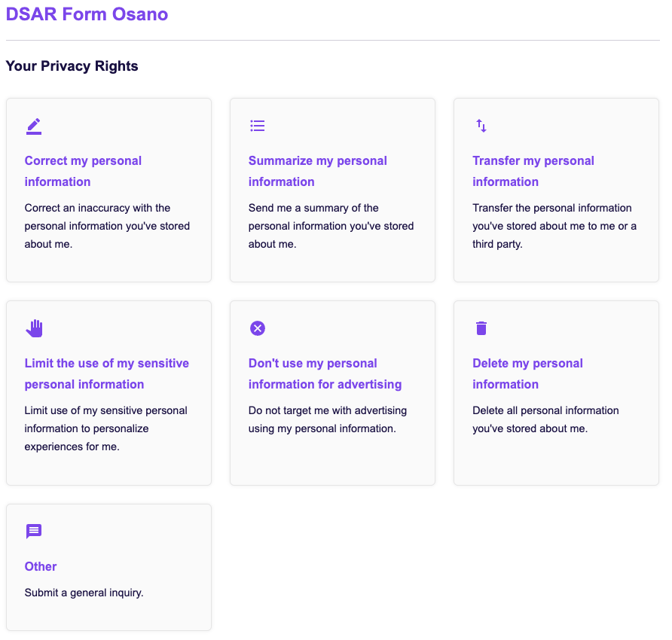This screenshot has height=640, width=672.
Task: Click "Correct an inaccuracy" card description
Action: click(x=107, y=226)
